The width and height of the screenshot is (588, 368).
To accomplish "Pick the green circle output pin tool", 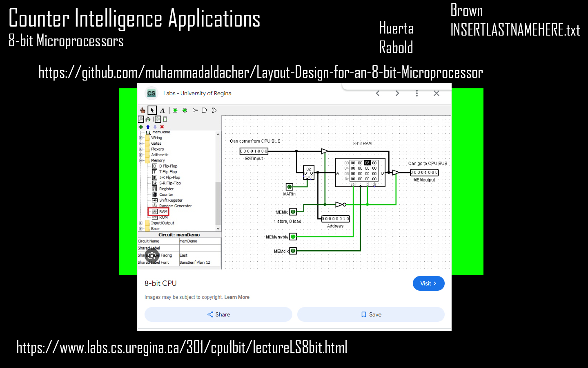I will click(x=185, y=110).
